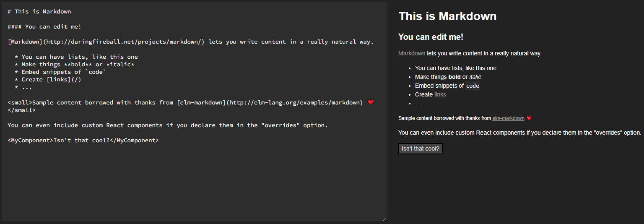
Task: Click the 'overrides' option paragraph in preview
Action: coord(519,133)
